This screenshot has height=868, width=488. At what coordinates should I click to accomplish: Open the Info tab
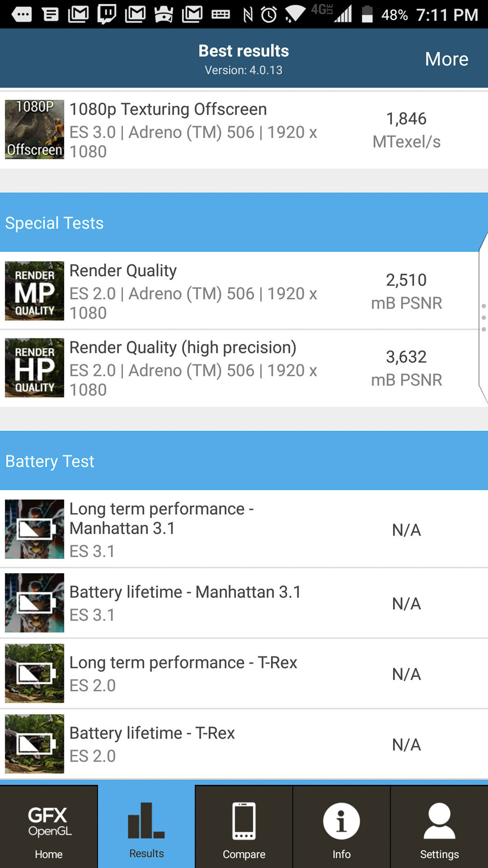coord(342,826)
